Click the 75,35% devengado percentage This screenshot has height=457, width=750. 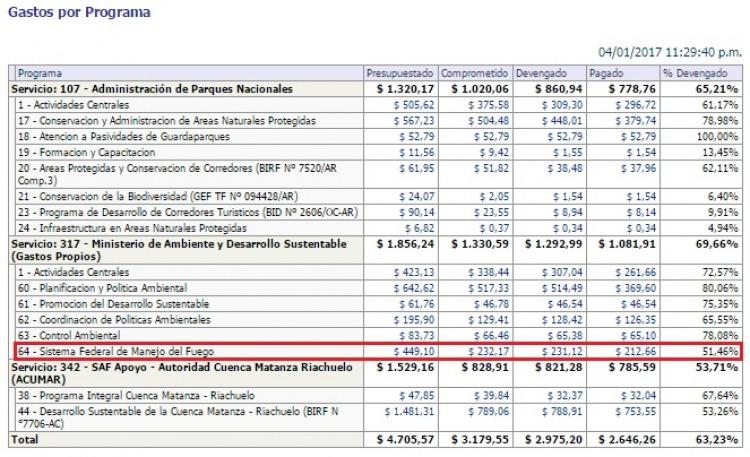[720, 304]
